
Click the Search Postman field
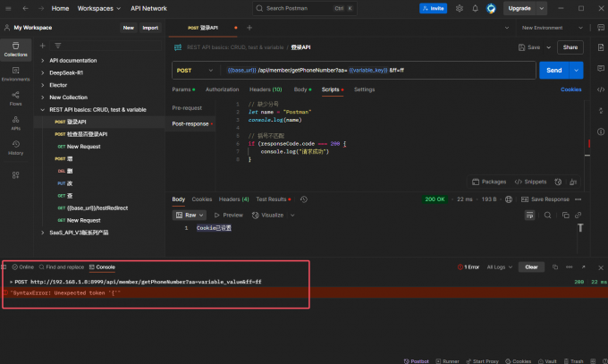pyautogui.click(x=305, y=8)
